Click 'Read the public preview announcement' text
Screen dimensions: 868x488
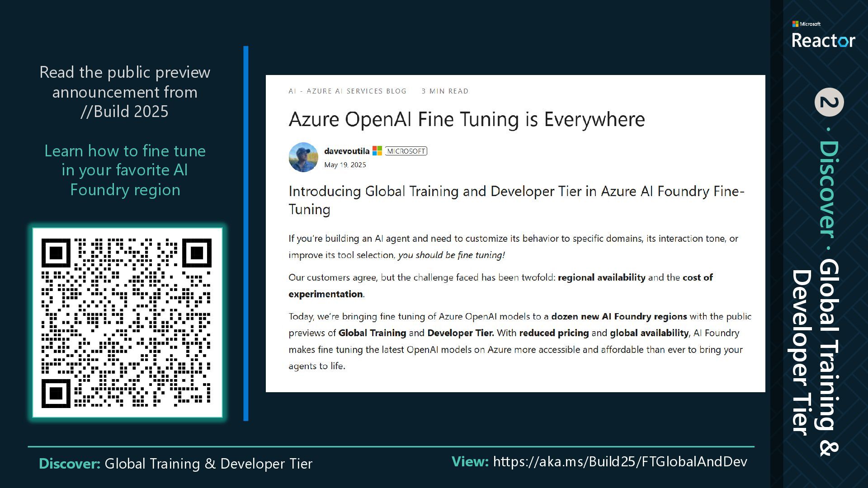(x=125, y=82)
